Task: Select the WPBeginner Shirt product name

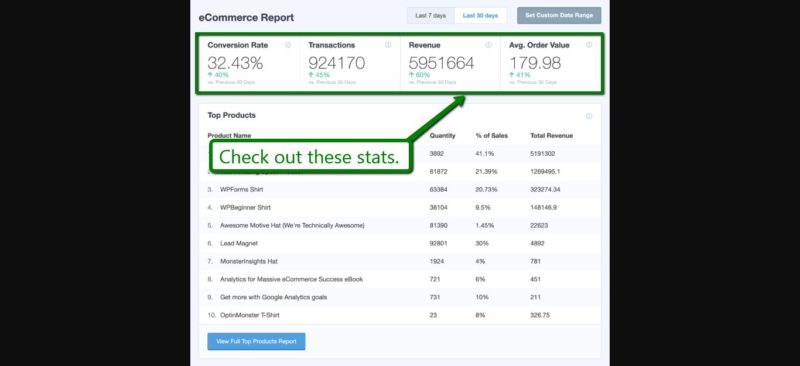Action: (245, 208)
